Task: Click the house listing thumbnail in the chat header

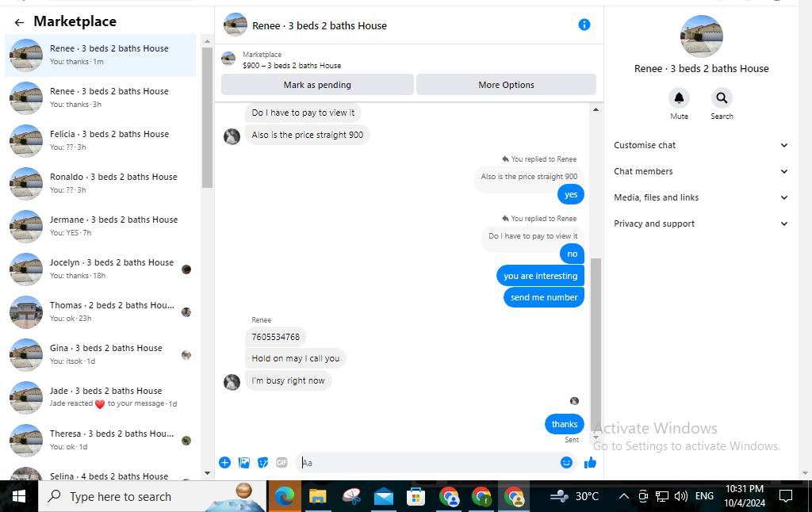Action: [235, 25]
